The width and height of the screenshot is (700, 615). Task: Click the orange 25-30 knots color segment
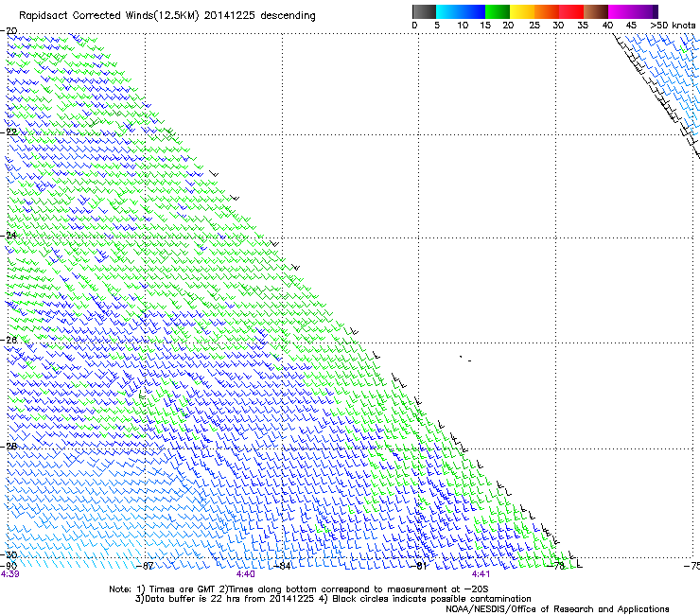pos(547,11)
